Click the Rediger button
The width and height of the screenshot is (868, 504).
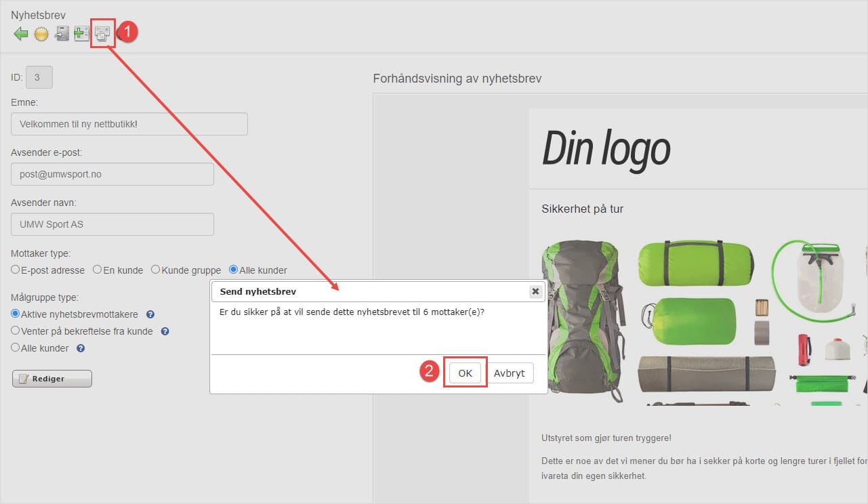coord(52,379)
